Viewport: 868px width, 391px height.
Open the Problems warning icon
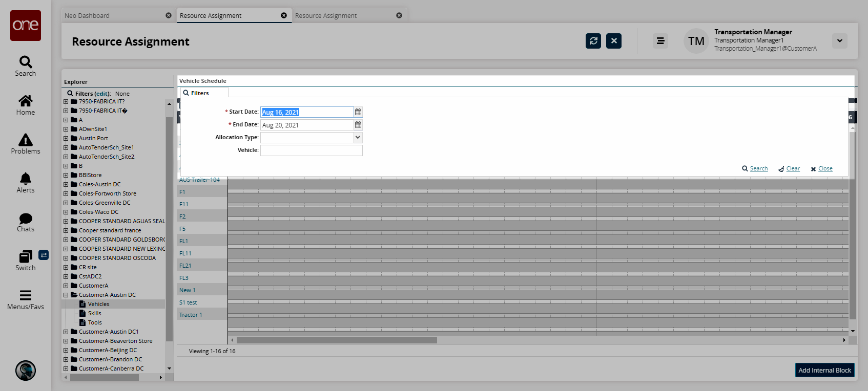(26, 140)
